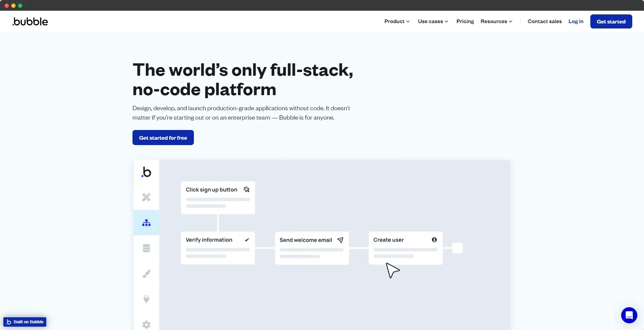644x330 pixels.
Task: Click Contact sales link
Action: click(x=544, y=21)
